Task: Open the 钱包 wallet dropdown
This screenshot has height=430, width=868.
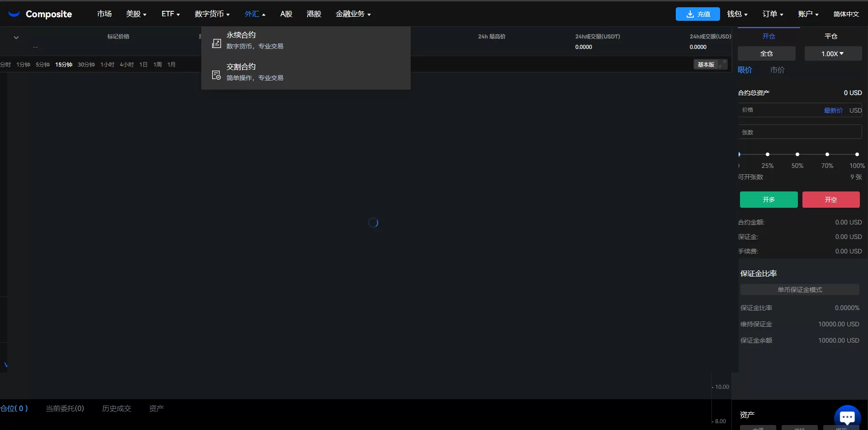Action: click(x=737, y=14)
